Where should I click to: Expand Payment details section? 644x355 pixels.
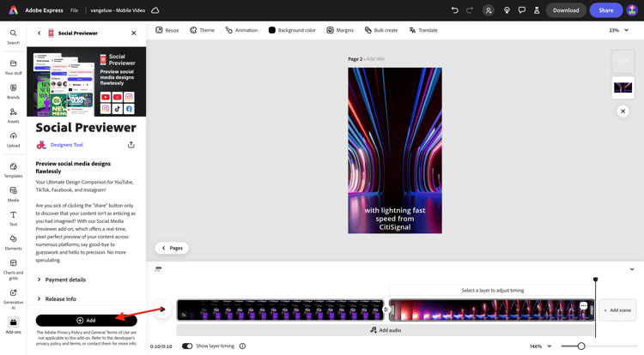[x=61, y=280]
